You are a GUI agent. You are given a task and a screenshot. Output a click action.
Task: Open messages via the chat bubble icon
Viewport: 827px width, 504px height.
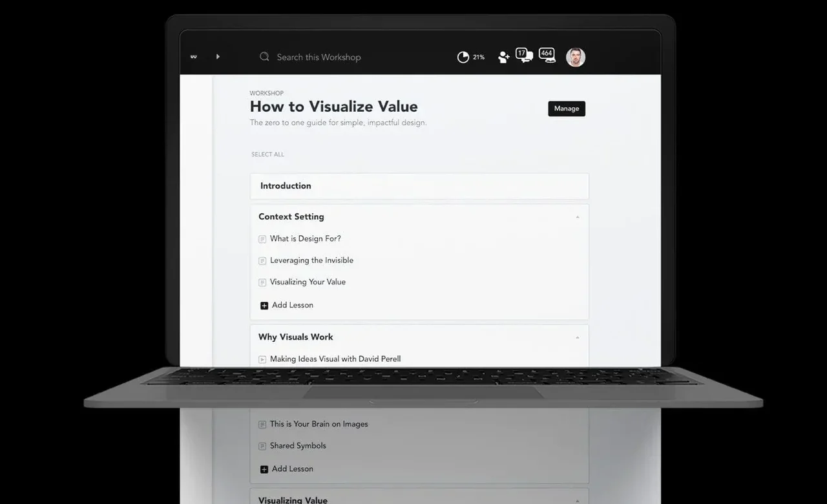coord(524,56)
